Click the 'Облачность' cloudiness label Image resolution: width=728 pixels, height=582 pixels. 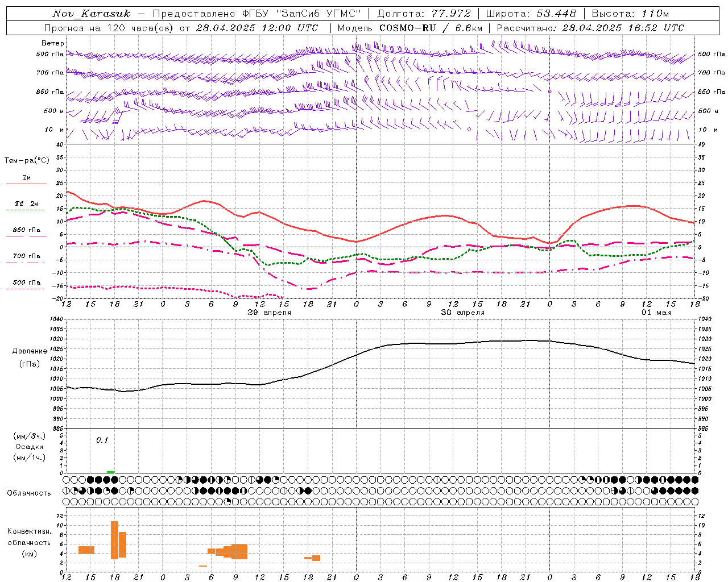29,493
